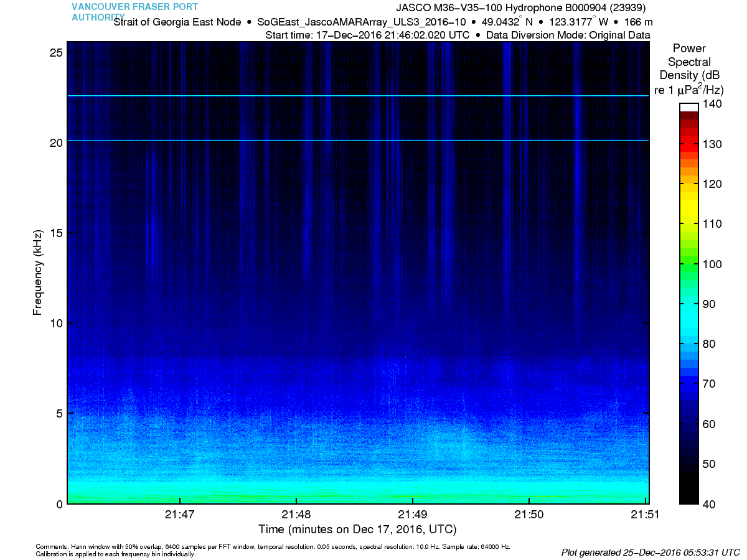Click the 21:51 time axis tick label
This screenshot has width=747, height=560.
(645, 515)
